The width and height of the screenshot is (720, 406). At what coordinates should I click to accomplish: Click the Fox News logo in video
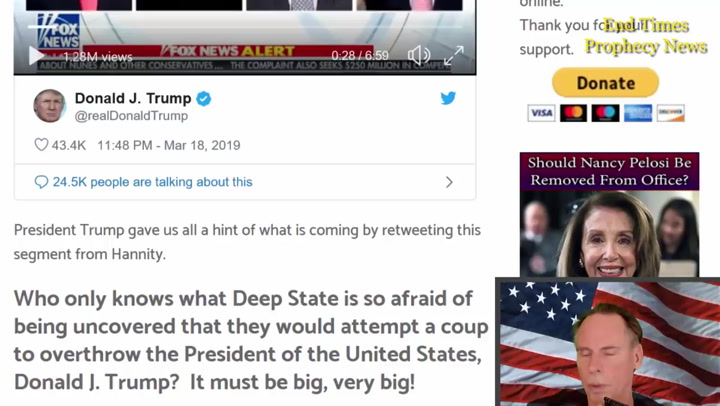[59, 32]
